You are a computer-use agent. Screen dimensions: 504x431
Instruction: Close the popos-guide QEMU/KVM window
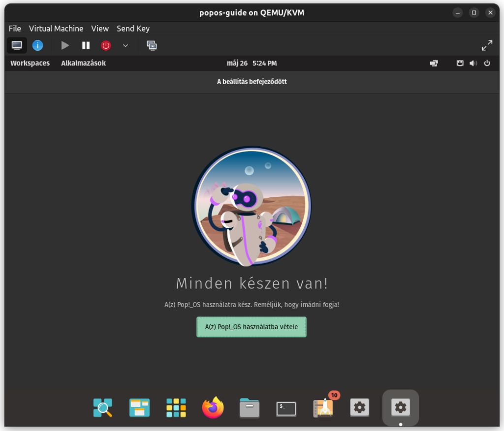(490, 13)
